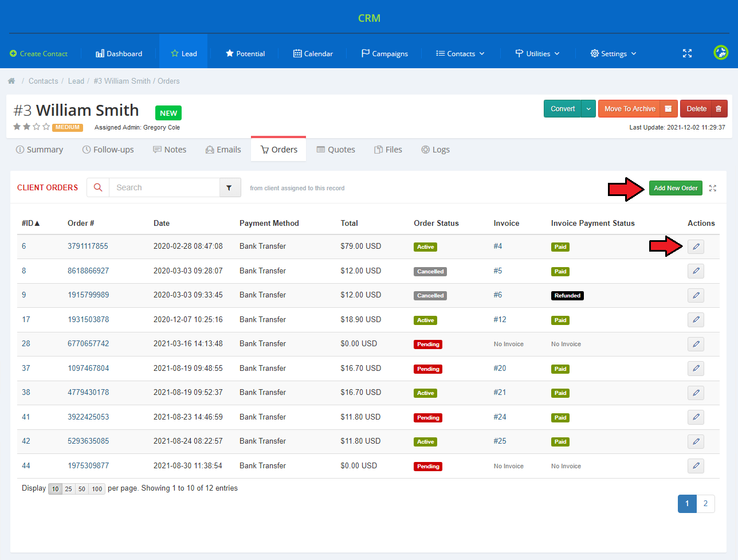Edit order 4779430178 with pencil icon

pyautogui.click(x=696, y=393)
